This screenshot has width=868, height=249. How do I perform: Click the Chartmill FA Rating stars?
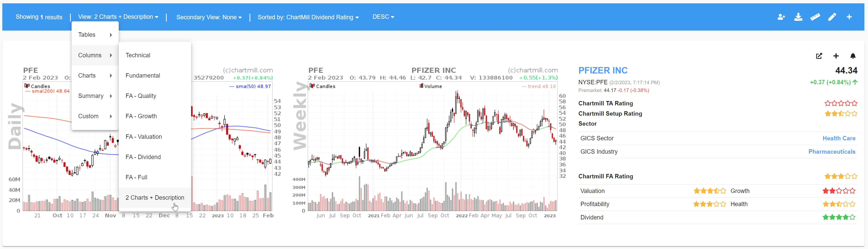(841, 177)
